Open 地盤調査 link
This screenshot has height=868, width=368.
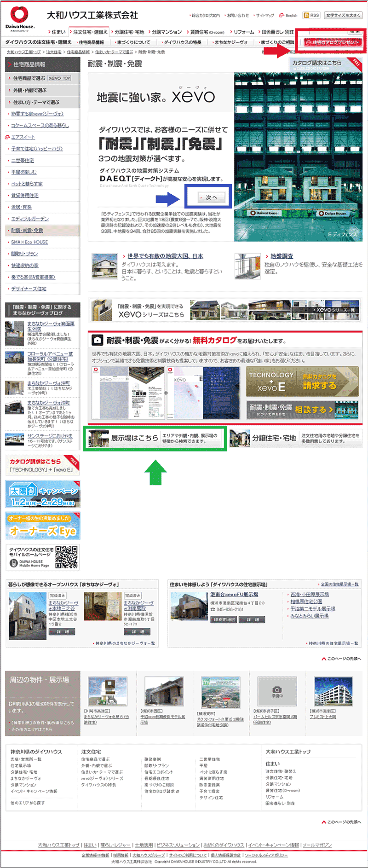point(282,256)
